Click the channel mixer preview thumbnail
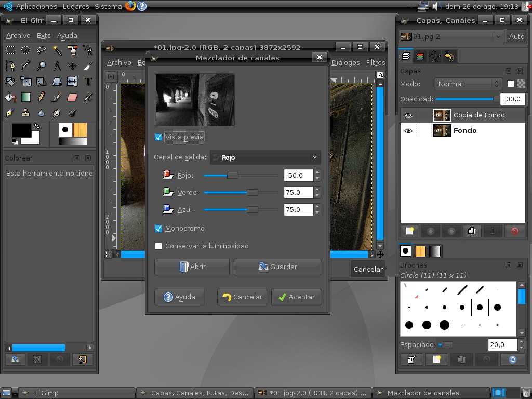532x399 pixels. point(194,100)
